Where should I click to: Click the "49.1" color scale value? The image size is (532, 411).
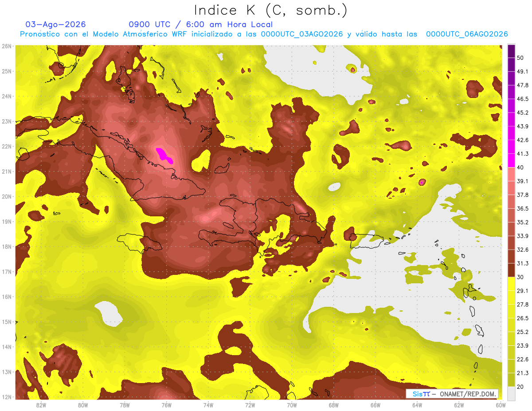523,71
